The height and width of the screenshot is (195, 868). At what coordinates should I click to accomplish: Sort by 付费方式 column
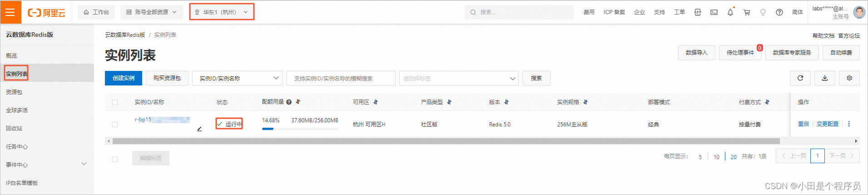click(x=767, y=102)
